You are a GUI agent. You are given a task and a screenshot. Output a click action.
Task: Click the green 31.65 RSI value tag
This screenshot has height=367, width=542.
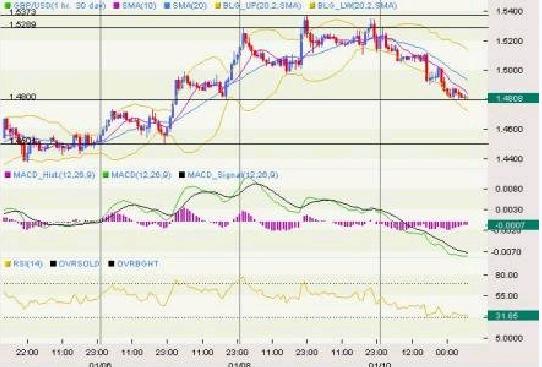[x=513, y=316]
